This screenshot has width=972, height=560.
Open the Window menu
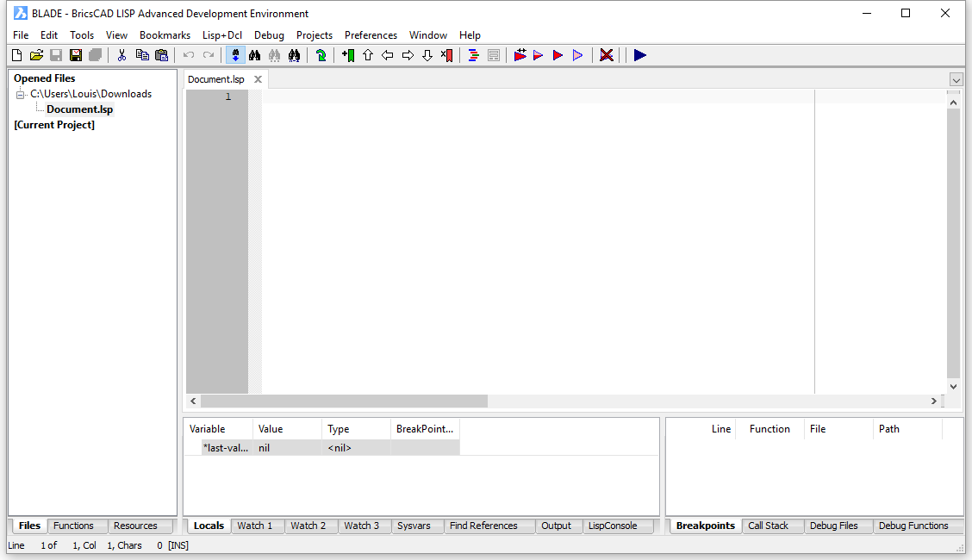tap(427, 35)
